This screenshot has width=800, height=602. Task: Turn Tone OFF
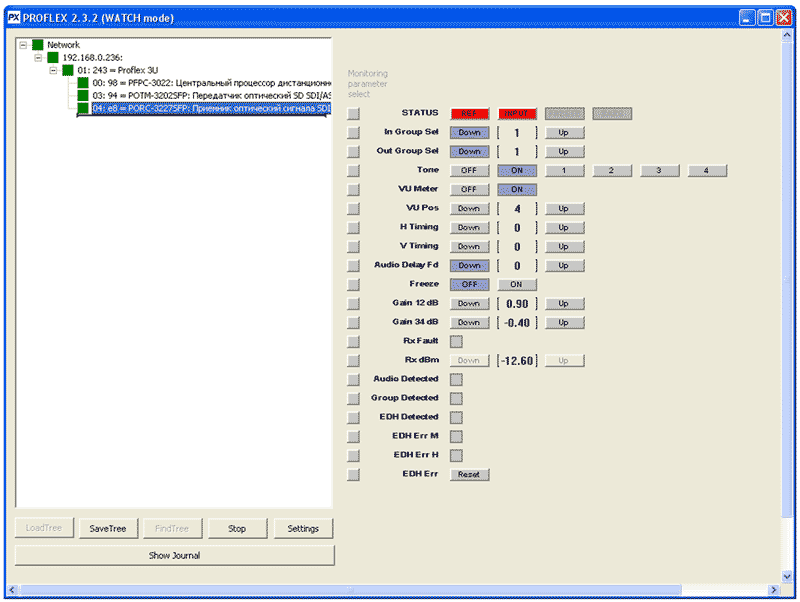(x=469, y=170)
